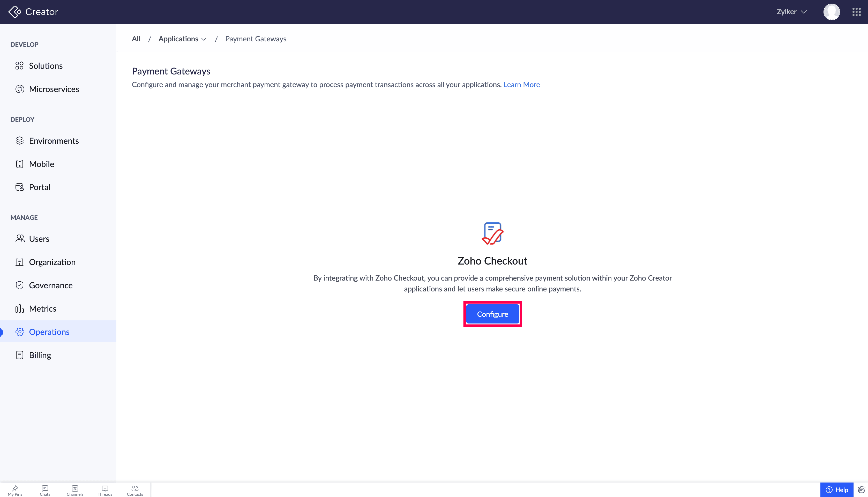Expand the Zylker organization dropdown
The image size is (868, 497).
pos(791,12)
